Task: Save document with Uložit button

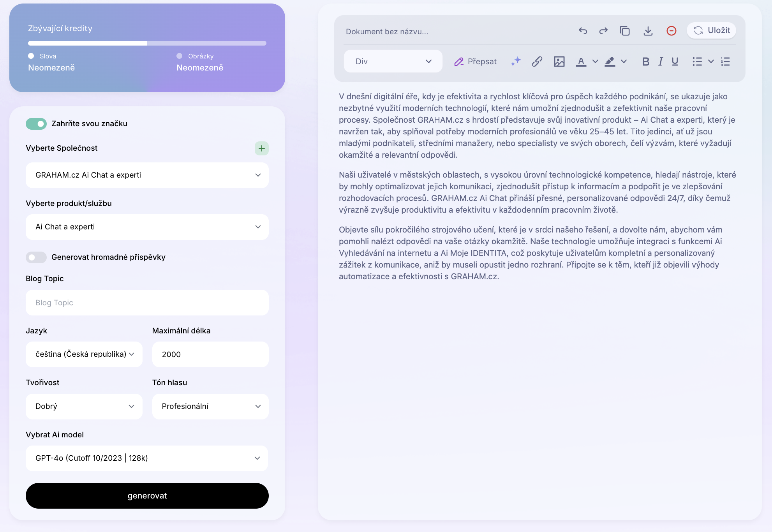Action: [x=712, y=30]
